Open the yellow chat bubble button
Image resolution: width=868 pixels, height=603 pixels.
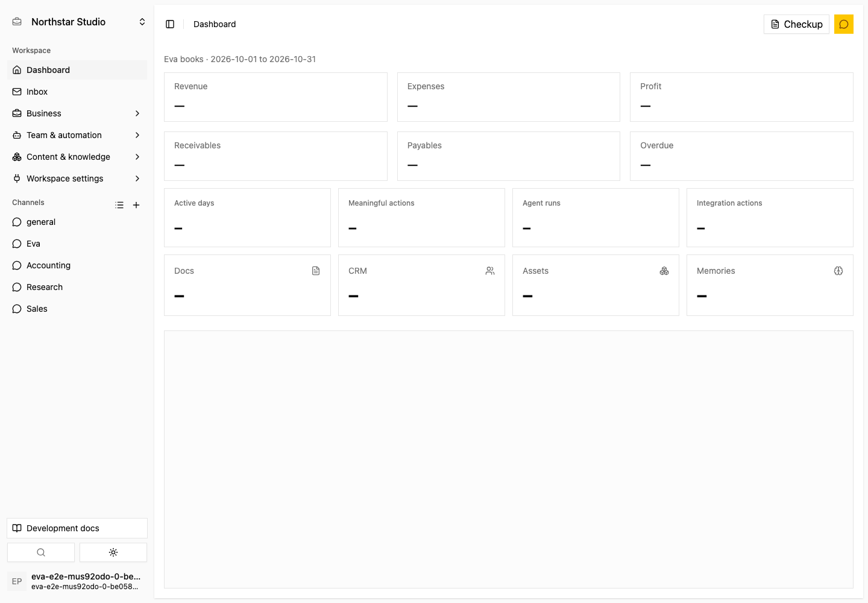(x=844, y=24)
